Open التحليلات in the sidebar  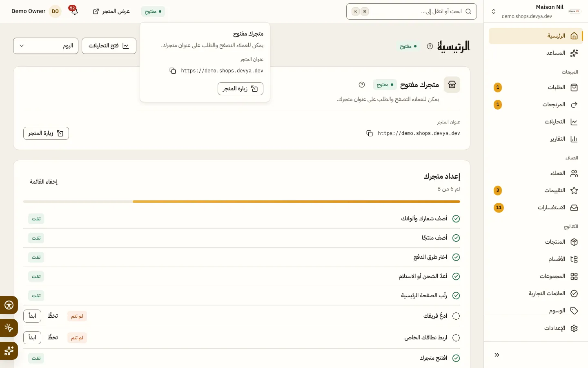point(536,122)
